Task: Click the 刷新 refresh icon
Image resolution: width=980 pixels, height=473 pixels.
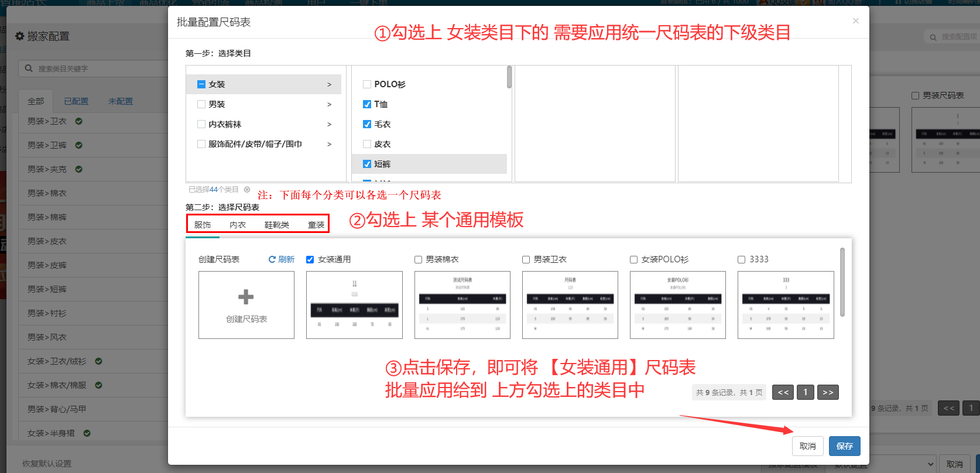Action: tap(272, 259)
